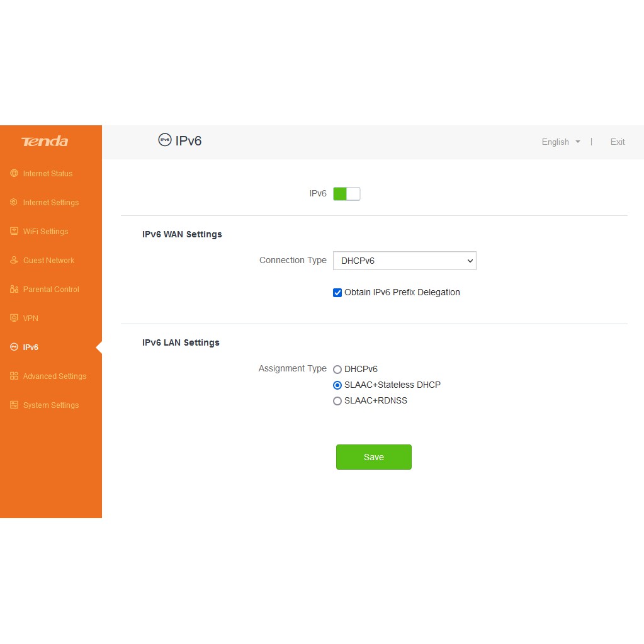Click the Parental Control icon
This screenshot has height=644, width=644.
pos(14,289)
